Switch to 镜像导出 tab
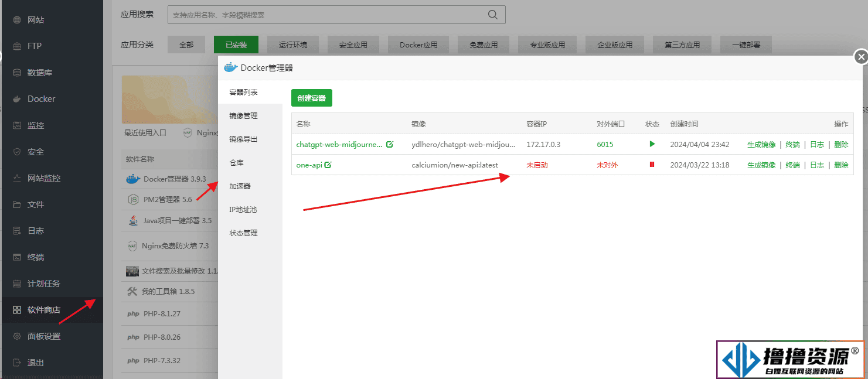Image resolution: width=868 pixels, height=379 pixels. pyautogui.click(x=250, y=139)
